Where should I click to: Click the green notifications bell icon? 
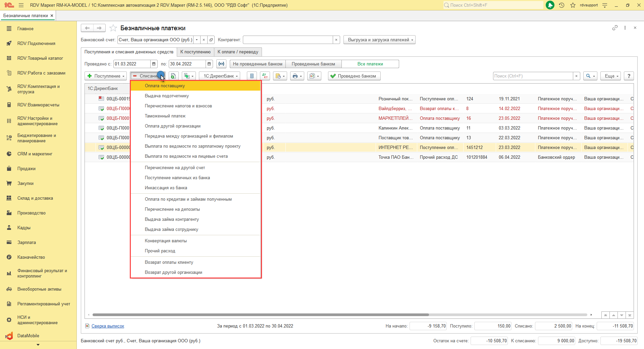click(550, 5)
